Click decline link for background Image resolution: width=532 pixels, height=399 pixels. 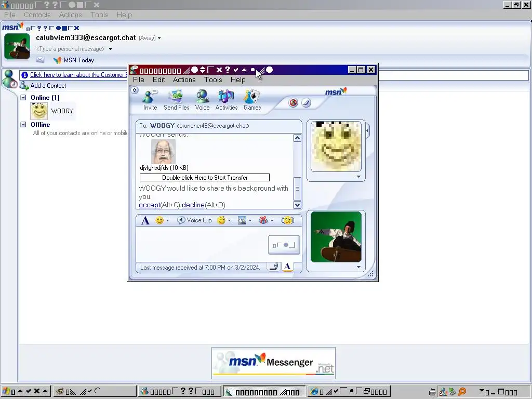pyautogui.click(x=193, y=205)
